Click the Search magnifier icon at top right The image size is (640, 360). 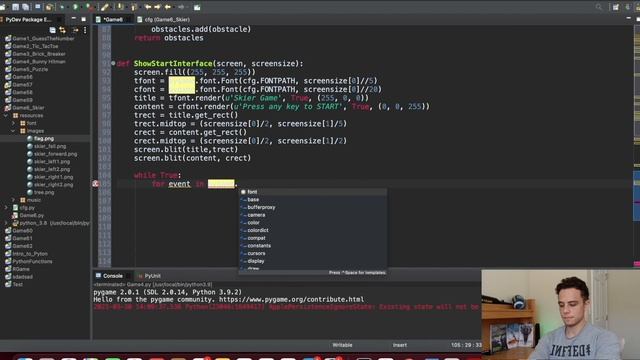(599, 7)
